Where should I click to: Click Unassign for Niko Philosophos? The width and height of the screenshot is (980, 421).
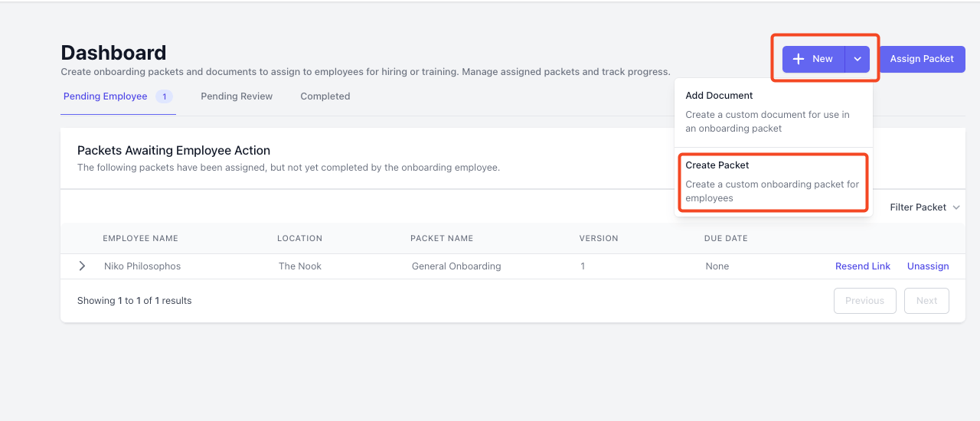[928, 266]
